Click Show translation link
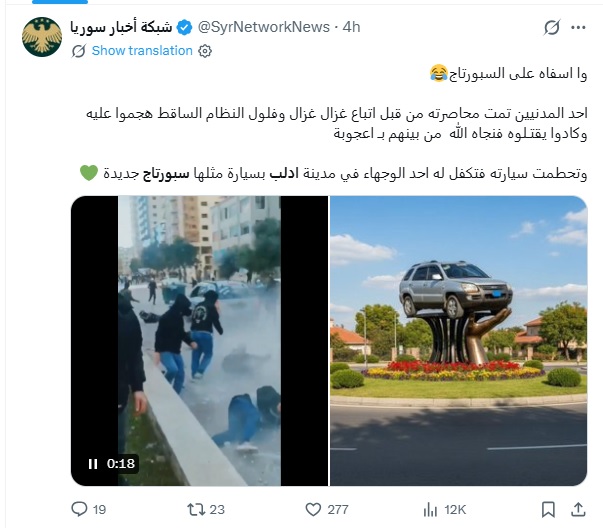603x528 pixels. click(x=142, y=50)
